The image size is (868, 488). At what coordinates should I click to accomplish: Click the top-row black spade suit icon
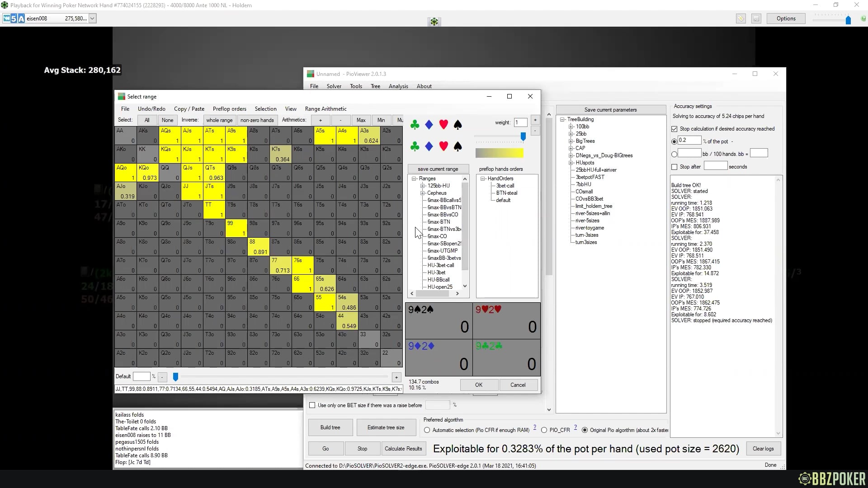[458, 125]
